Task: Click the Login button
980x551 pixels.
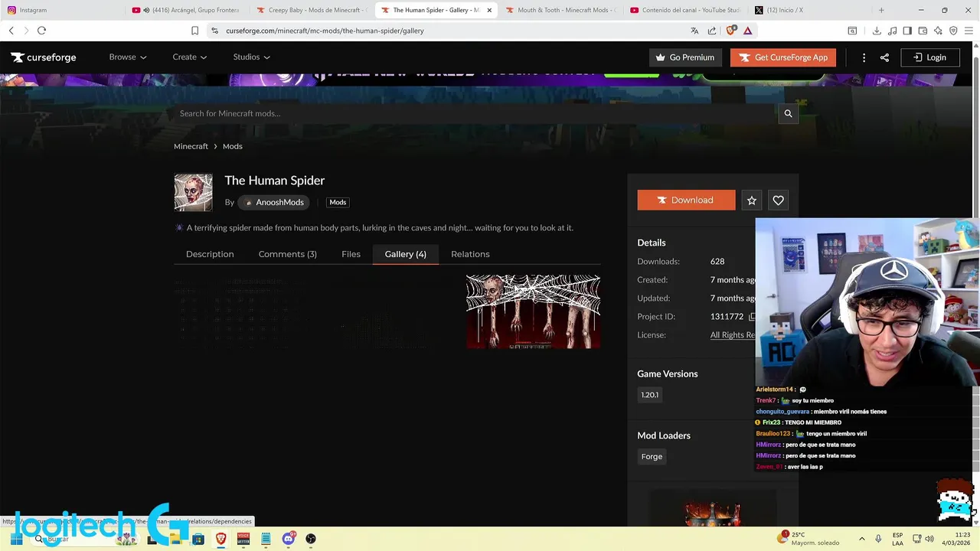Action: 929,57
